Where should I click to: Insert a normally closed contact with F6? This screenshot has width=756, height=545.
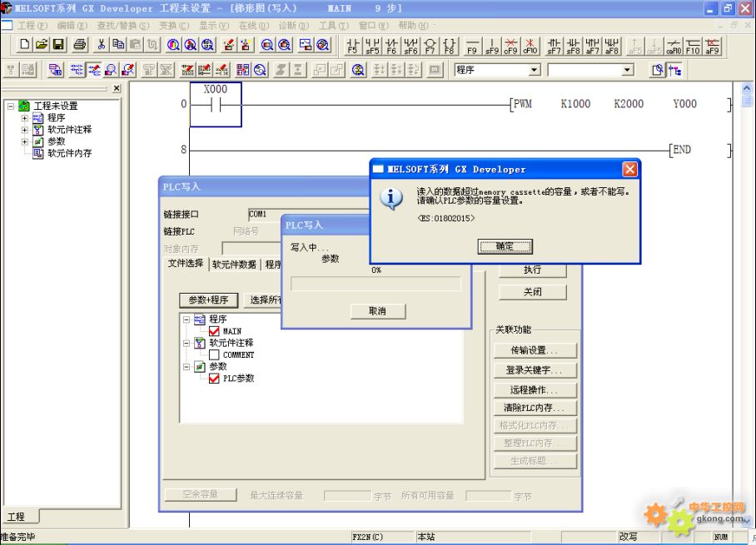tap(391, 47)
